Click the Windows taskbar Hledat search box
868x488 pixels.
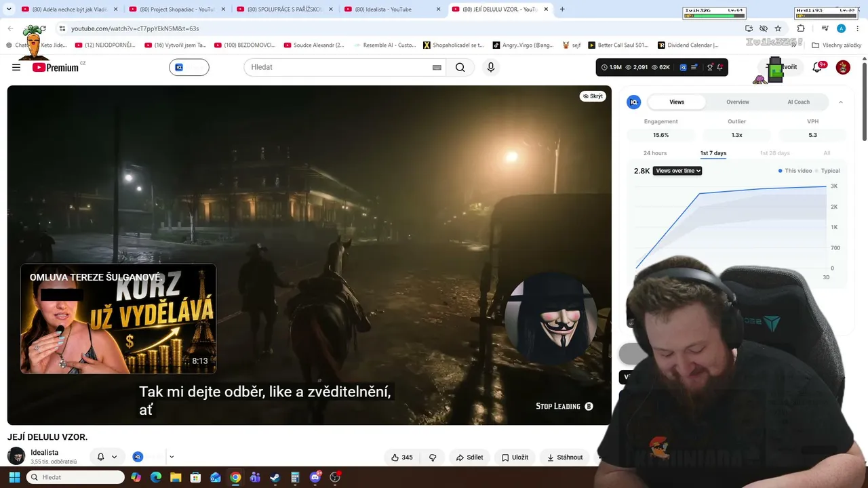(x=75, y=477)
